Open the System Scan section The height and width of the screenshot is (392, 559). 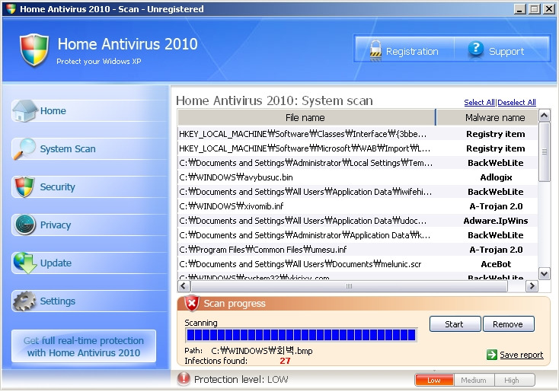click(89, 149)
